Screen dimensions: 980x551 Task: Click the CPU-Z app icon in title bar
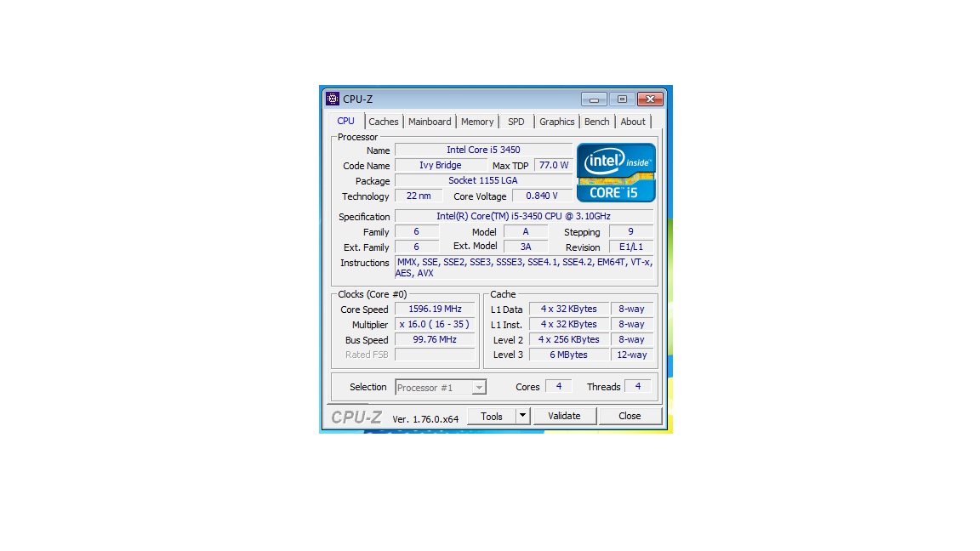pyautogui.click(x=333, y=99)
